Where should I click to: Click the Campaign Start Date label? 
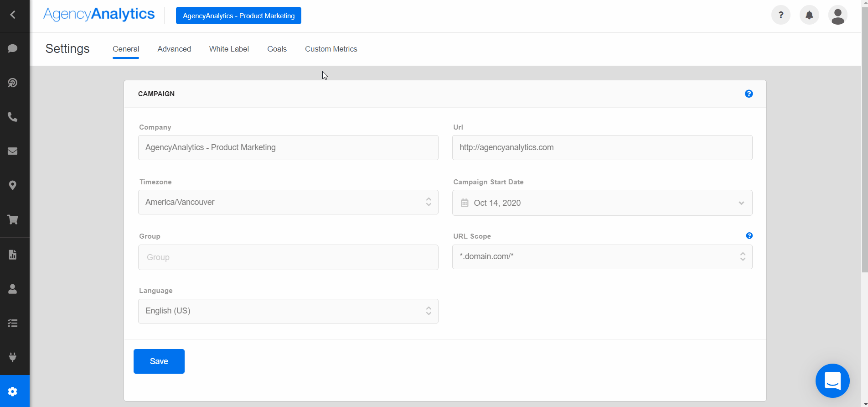[488, 182]
